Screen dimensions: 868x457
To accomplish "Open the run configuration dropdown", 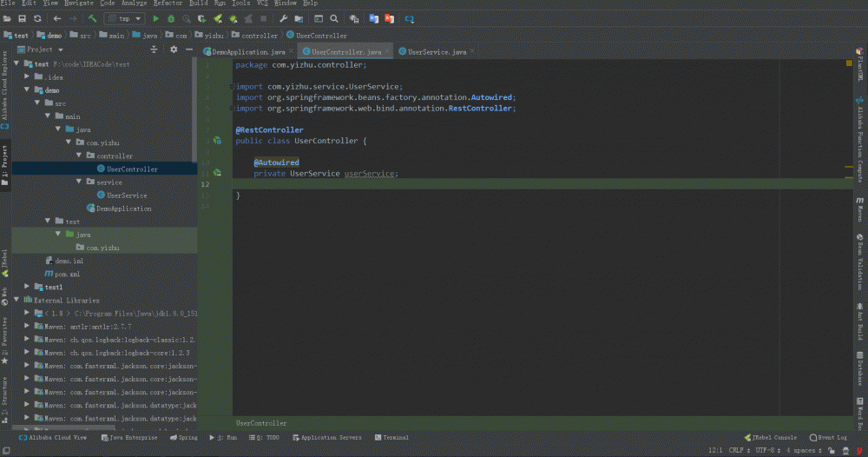I will (123, 18).
